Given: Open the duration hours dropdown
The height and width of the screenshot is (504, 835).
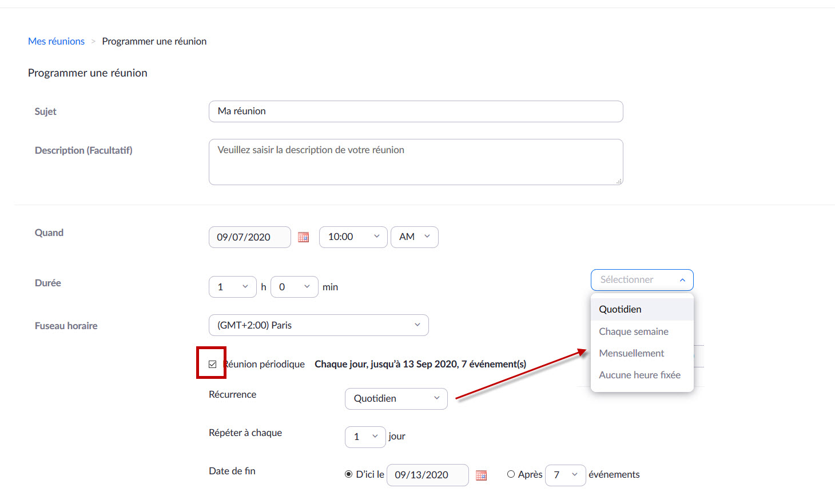Looking at the screenshot, I should (x=233, y=287).
